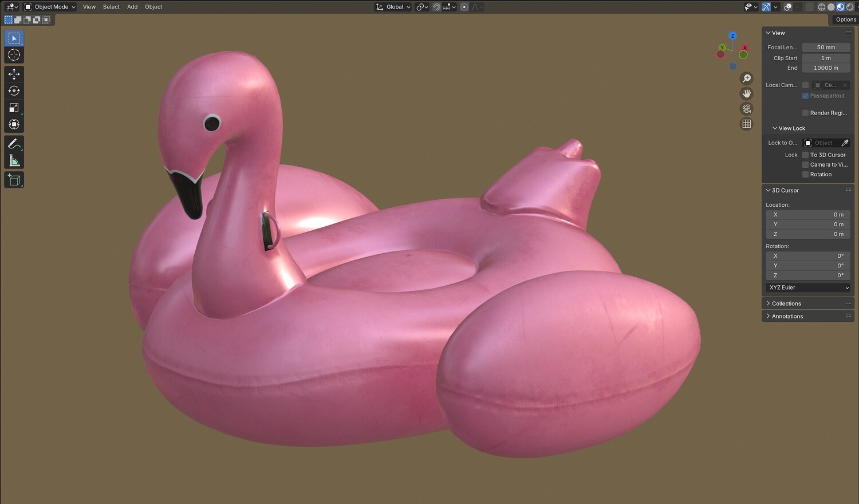This screenshot has width=859, height=504.
Task: Uncheck the Passepartout checkbox
Action: (805, 96)
